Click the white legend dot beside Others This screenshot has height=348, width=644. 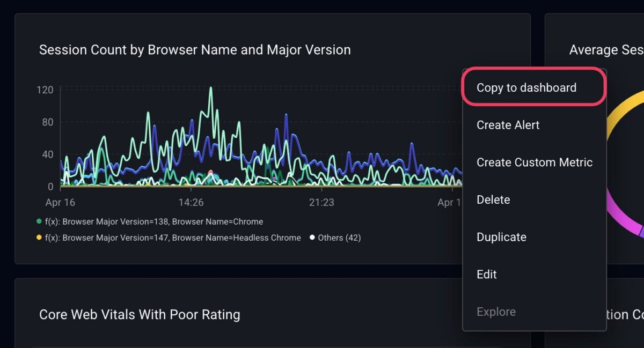tap(312, 238)
